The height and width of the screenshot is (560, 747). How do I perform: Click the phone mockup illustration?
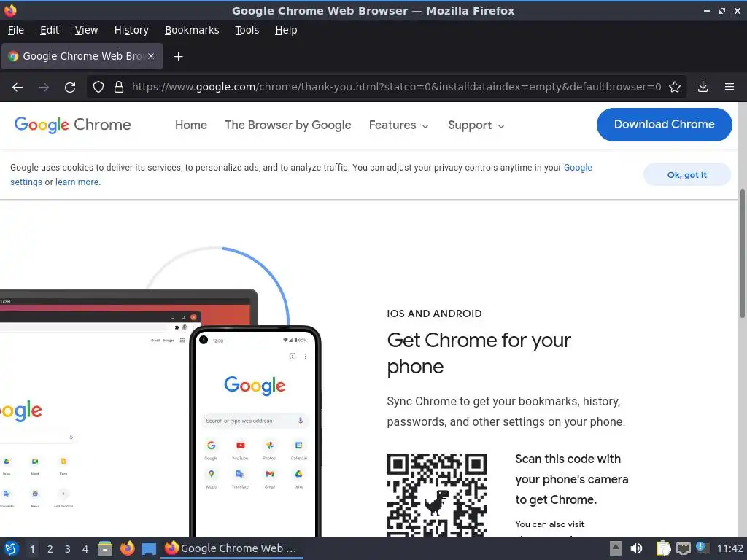pos(255,431)
